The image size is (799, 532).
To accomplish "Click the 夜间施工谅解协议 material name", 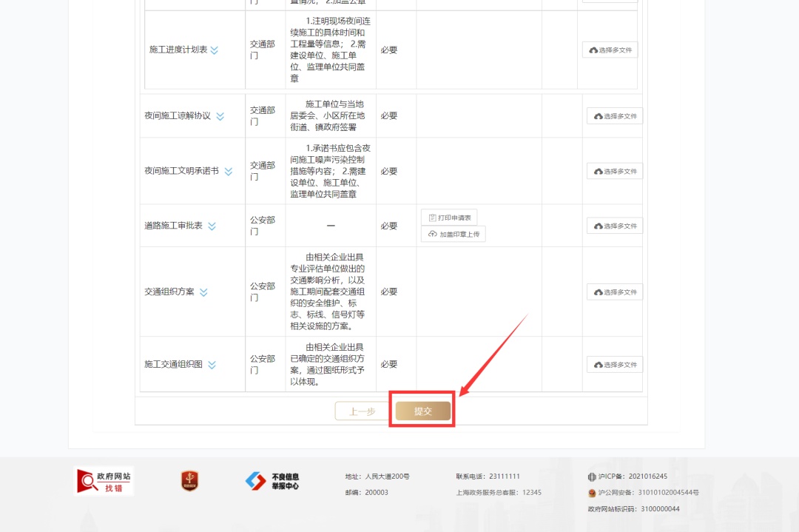I will [x=178, y=115].
